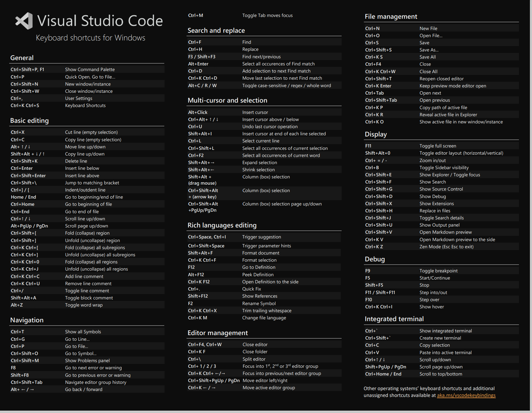
Task: Click 'Format document' entry
Action: coord(261,253)
